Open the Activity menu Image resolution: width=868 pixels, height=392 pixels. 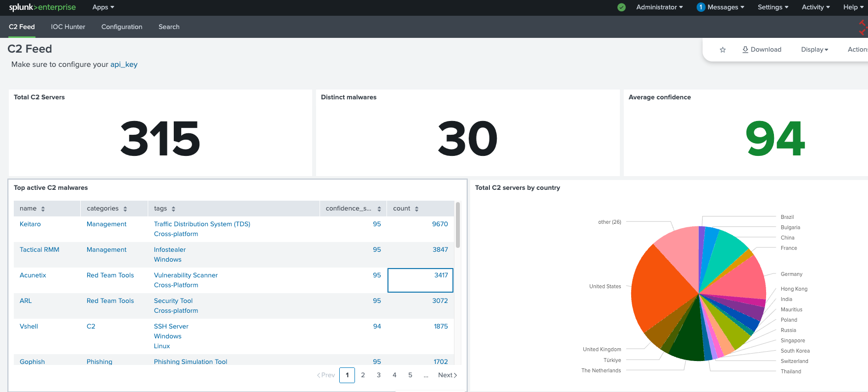coord(816,7)
